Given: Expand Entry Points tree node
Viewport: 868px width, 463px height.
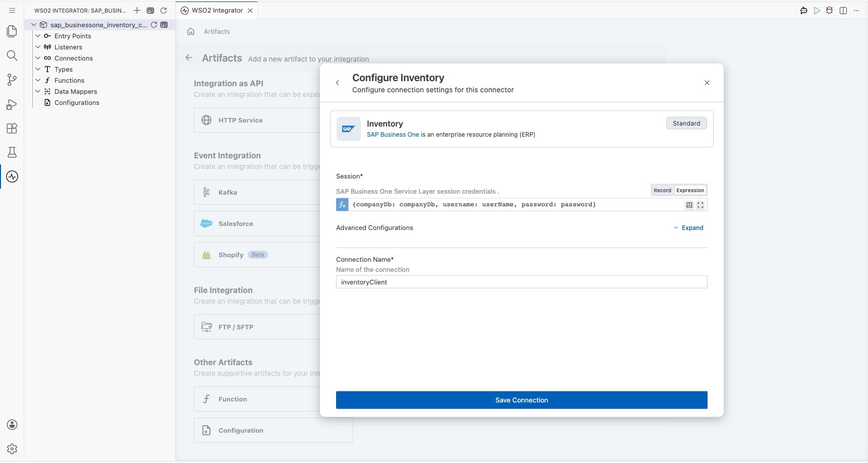Looking at the screenshot, I should click(38, 36).
